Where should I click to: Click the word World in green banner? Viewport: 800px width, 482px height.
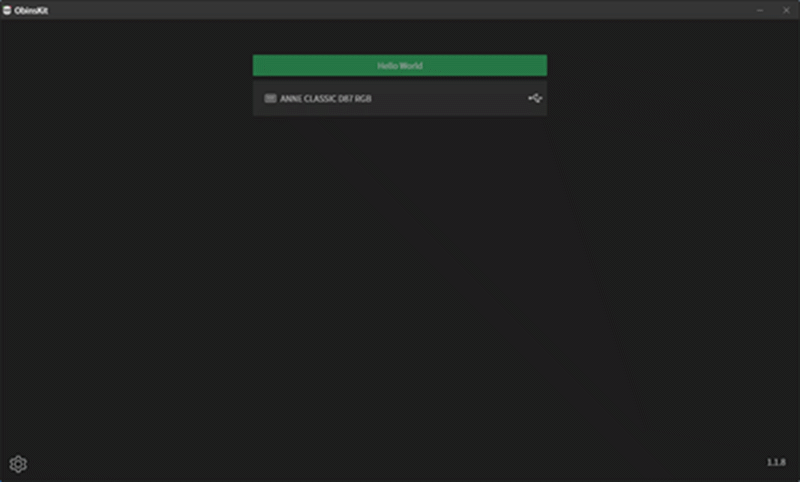411,66
